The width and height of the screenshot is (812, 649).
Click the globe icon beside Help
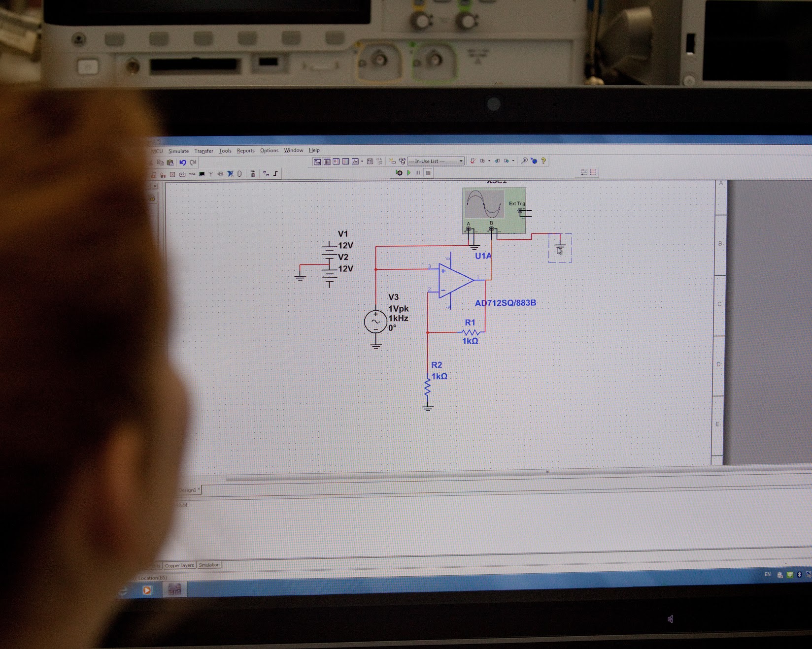534,161
